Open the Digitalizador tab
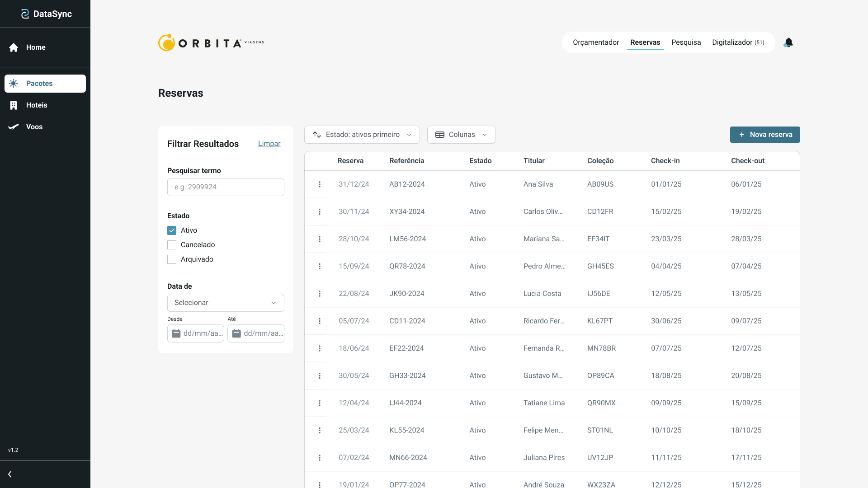Viewport: 868px width, 488px height. (x=738, y=42)
